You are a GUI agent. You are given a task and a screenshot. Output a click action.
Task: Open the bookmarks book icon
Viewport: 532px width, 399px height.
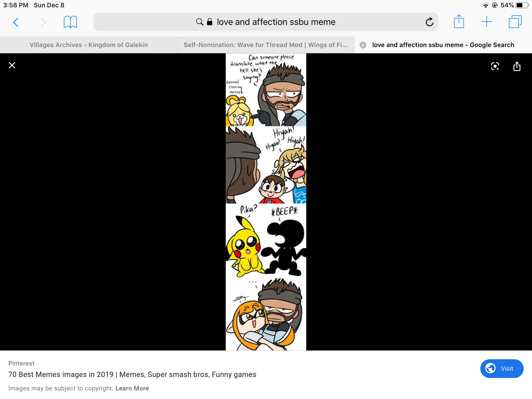click(x=70, y=22)
